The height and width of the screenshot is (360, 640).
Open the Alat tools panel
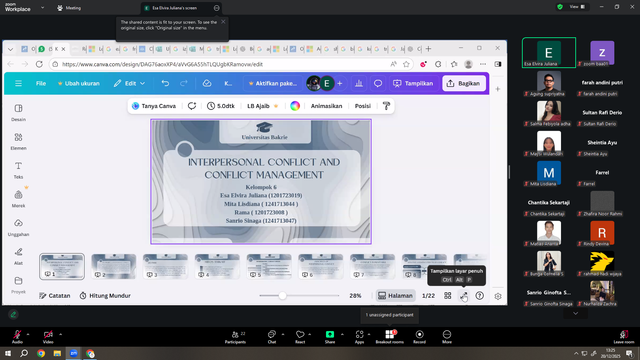(18, 256)
